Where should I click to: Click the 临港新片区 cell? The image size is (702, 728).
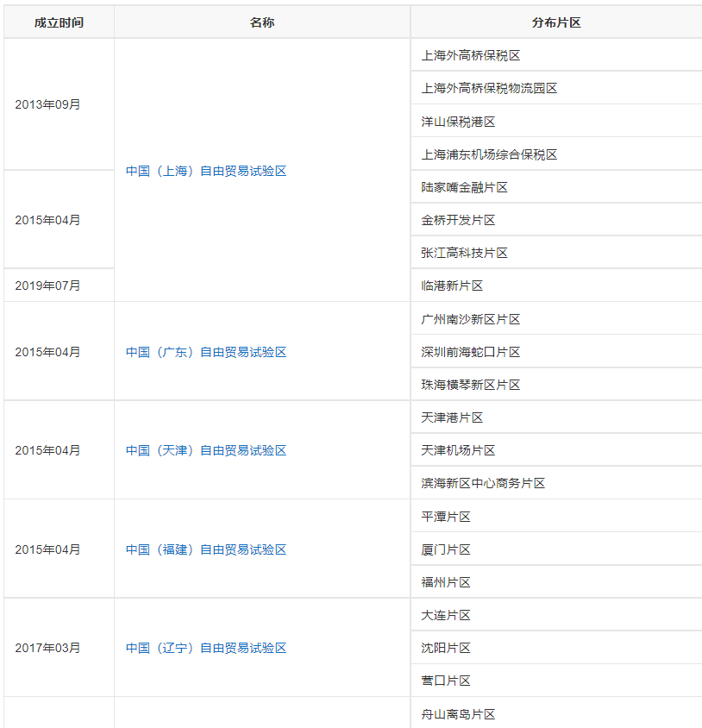(x=452, y=286)
